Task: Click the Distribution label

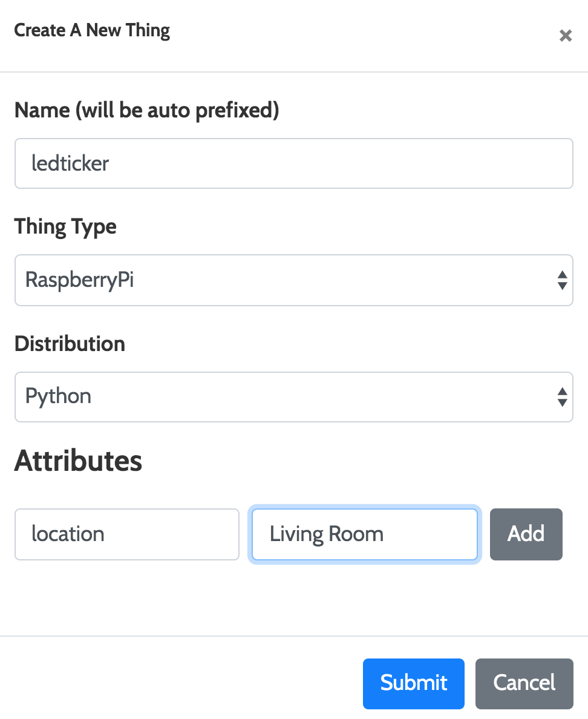Action: [x=70, y=344]
